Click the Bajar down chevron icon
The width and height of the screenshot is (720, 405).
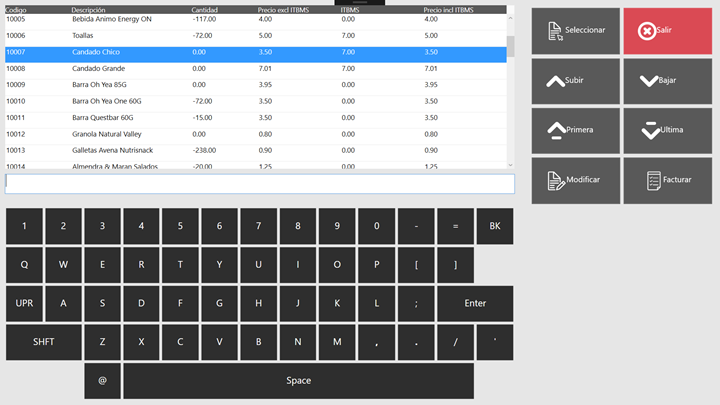(x=648, y=81)
